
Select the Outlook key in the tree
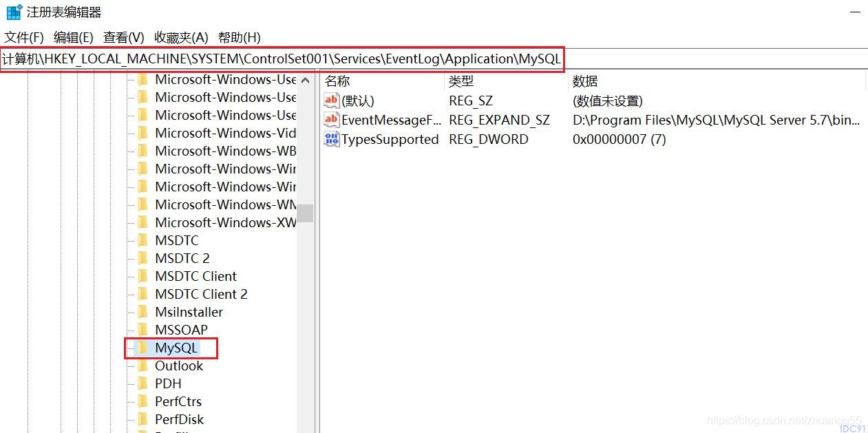(179, 366)
